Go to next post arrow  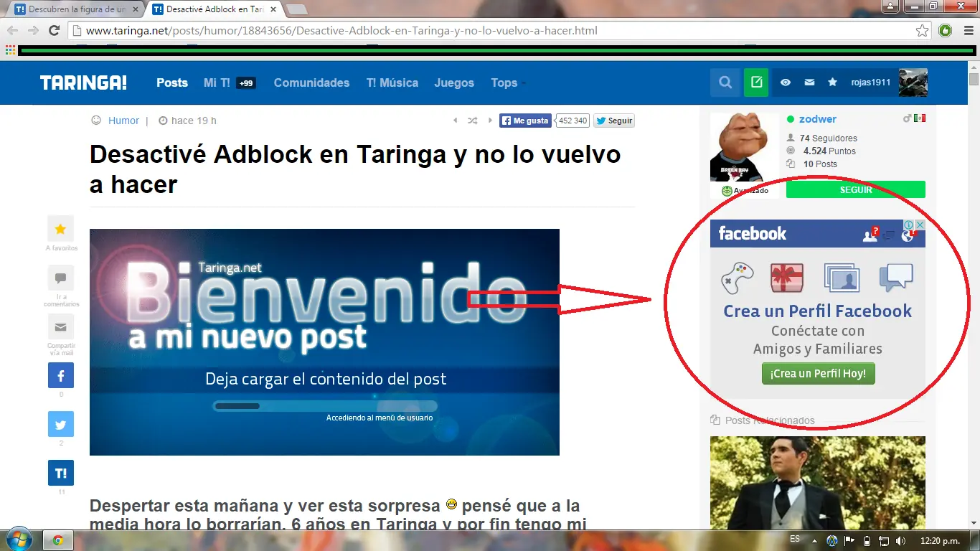490,121
